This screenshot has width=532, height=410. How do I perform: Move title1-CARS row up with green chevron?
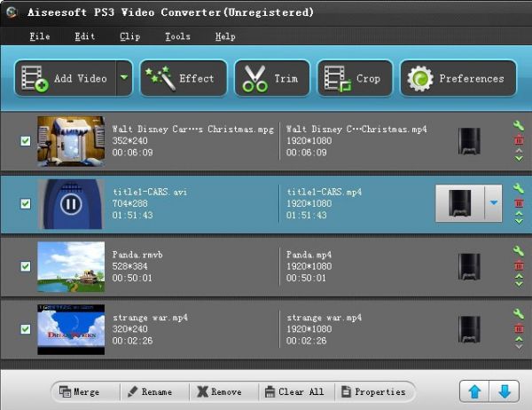coord(519,214)
